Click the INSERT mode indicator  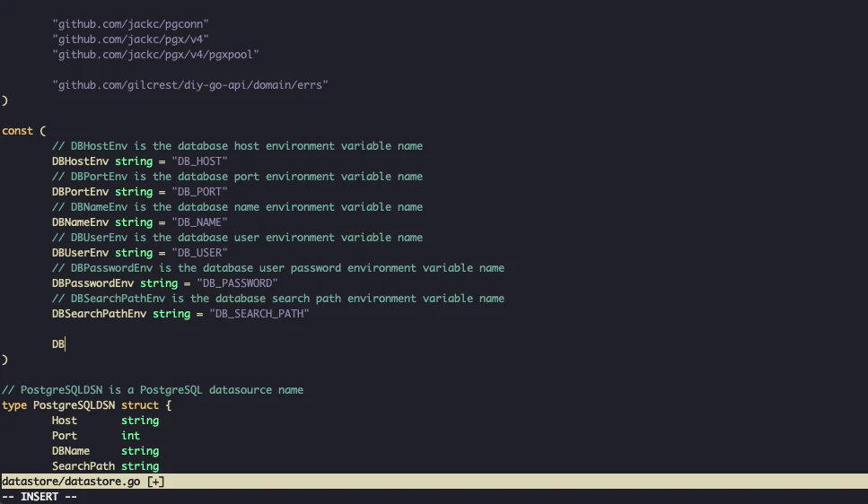pyautogui.click(x=39, y=497)
